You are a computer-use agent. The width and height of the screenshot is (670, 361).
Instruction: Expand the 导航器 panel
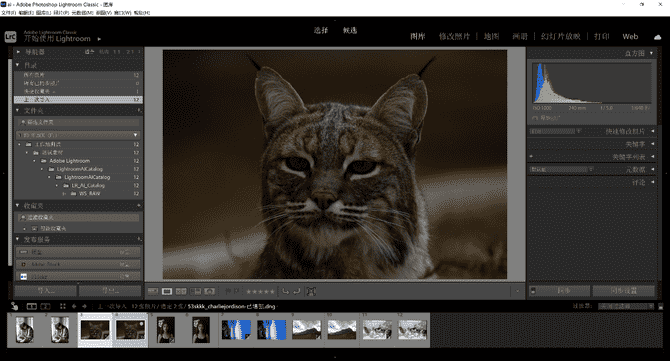(18, 52)
